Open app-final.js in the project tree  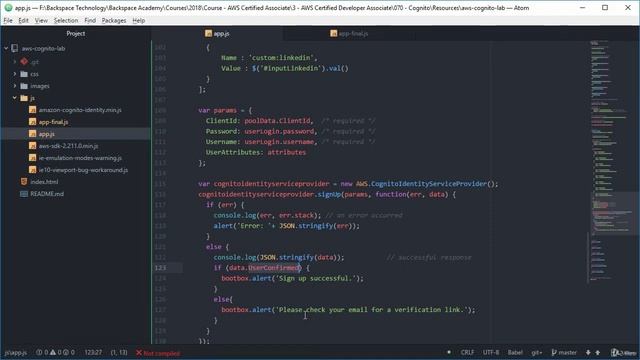tap(53, 122)
